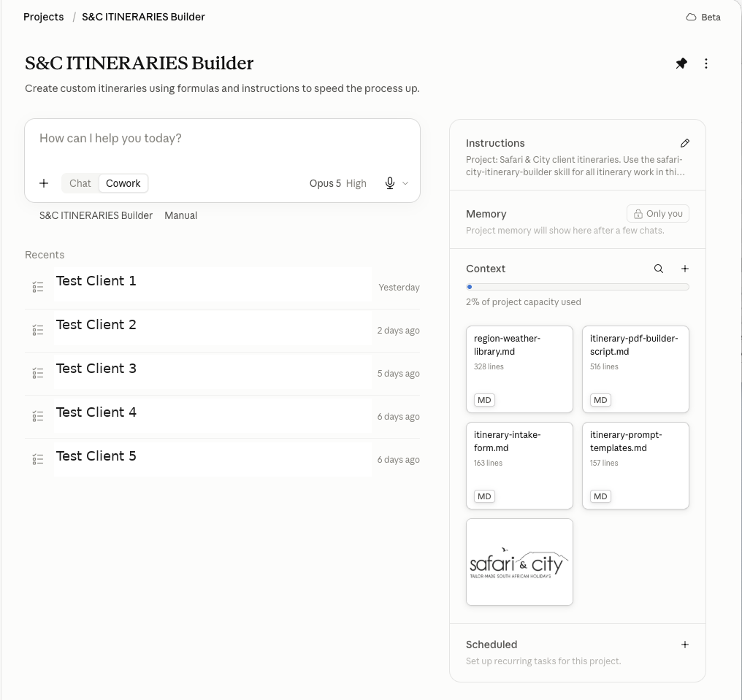Click S&C ITINERARIES Builder breadcrumb item
Image resolution: width=742 pixels, height=700 pixels.
143,17
